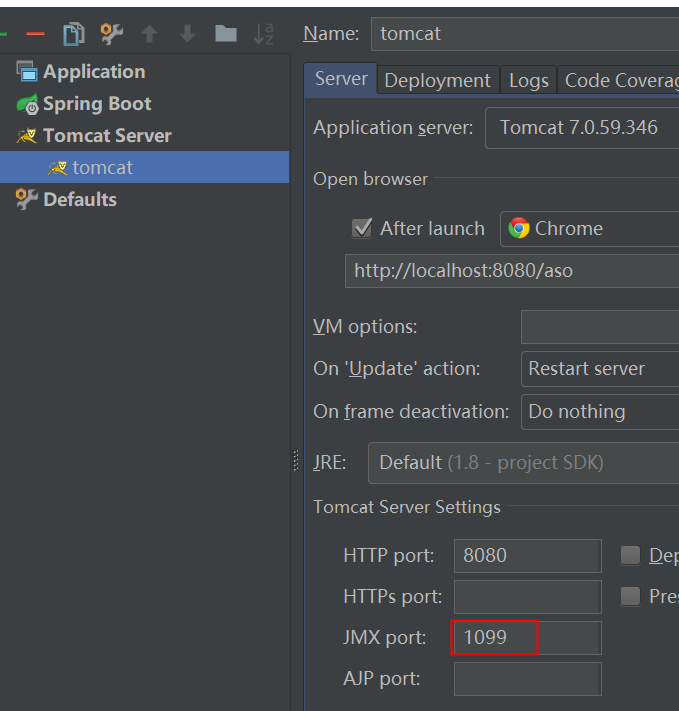Open the JRE selection combo box
The height and width of the screenshot is (711, 679).
[523, 463]
